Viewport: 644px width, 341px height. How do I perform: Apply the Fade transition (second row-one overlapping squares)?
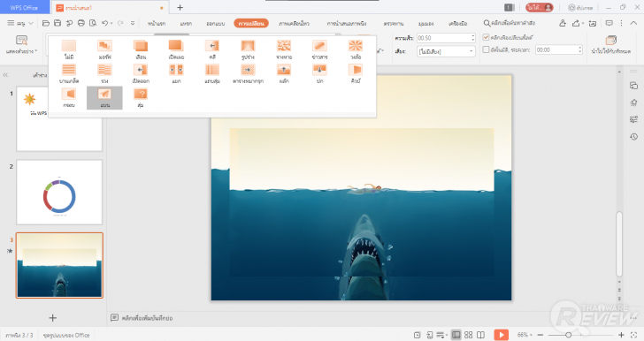coord(141,49)
